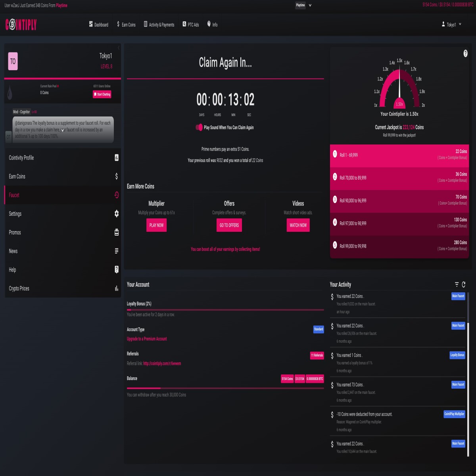Click the WATCH NOW videos button
Viewport: 476px width, 476px height.
point(298,225)
